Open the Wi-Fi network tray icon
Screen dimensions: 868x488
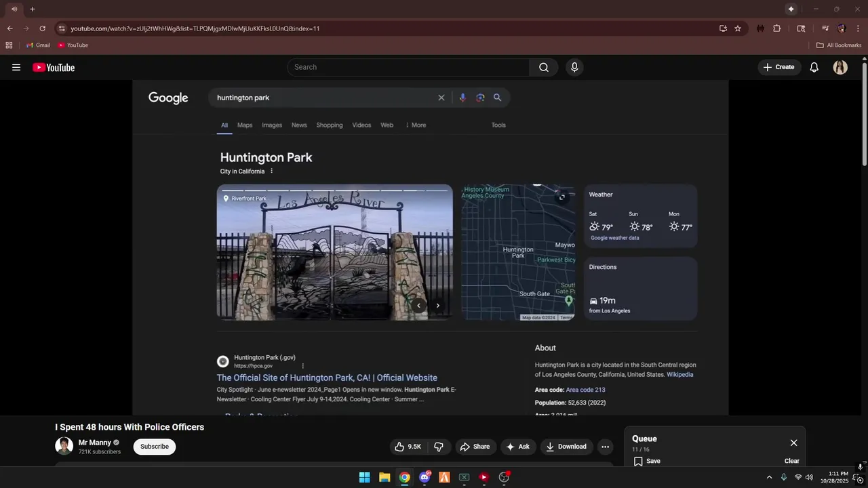point(798,477)
